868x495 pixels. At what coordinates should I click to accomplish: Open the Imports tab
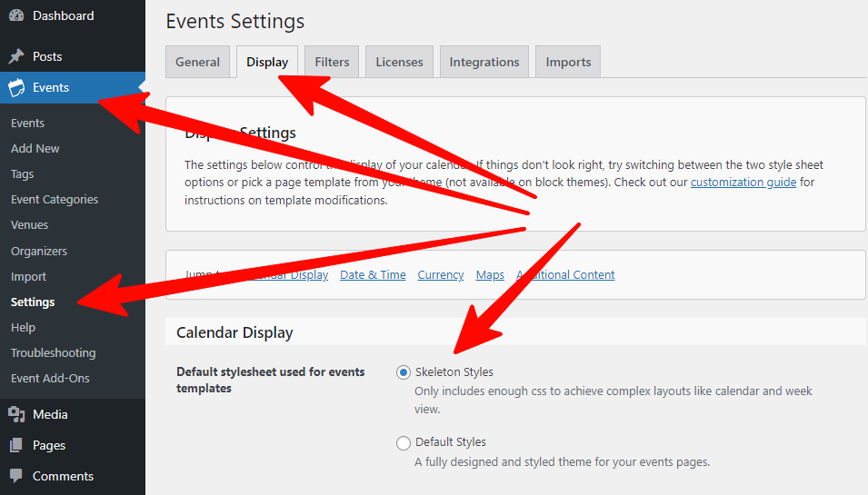(x=569, y=62)
